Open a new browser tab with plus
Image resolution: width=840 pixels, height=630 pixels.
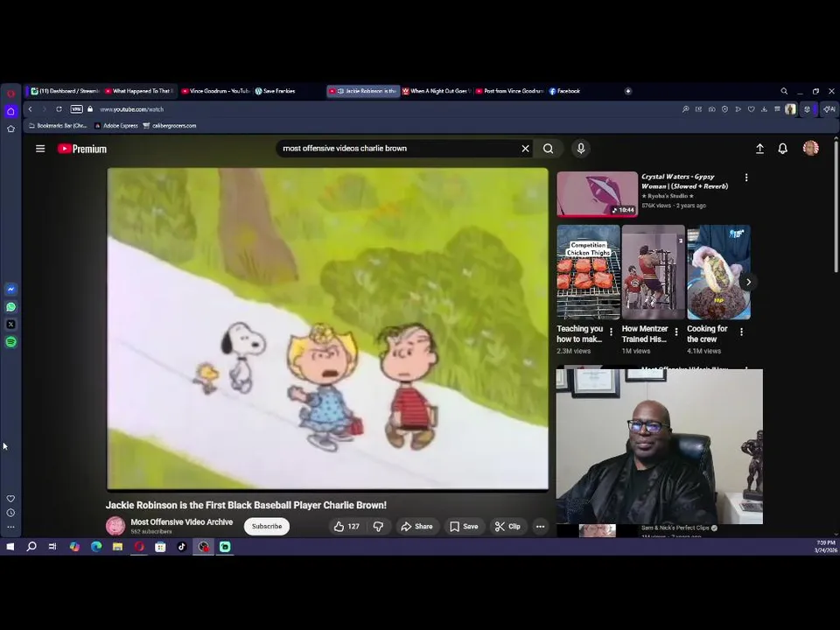pos(628,91)
